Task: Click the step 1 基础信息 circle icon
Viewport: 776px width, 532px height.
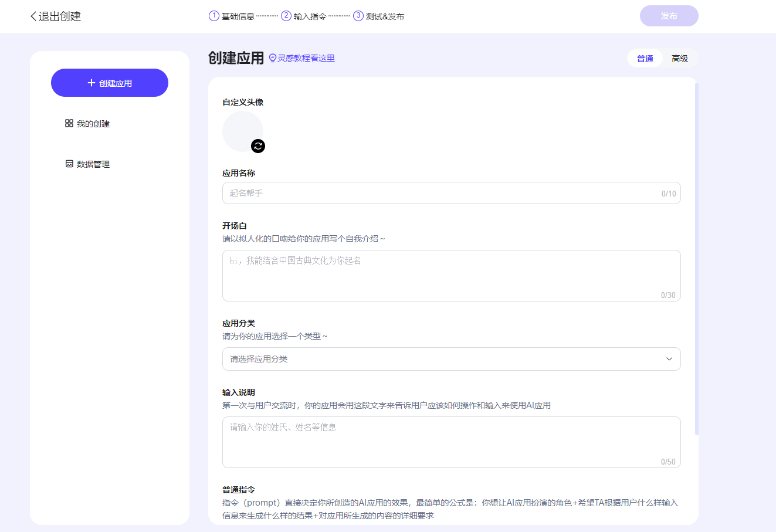Action: pos(214,16)
